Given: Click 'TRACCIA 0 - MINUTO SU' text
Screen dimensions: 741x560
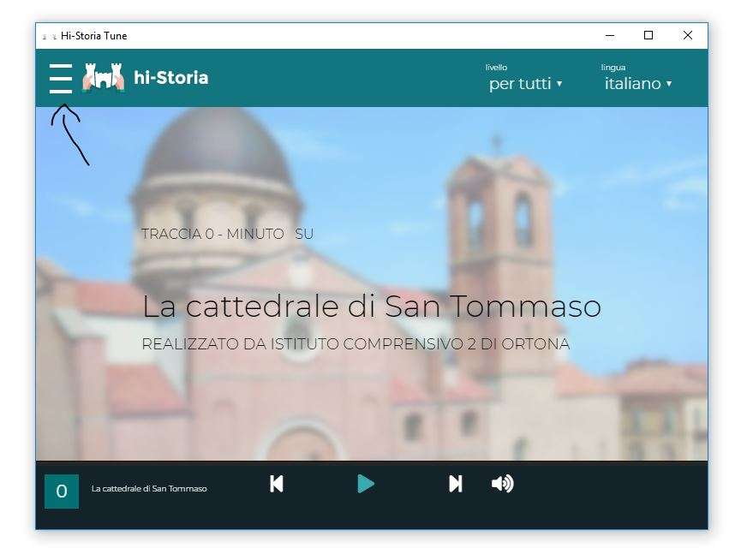Looking at the screenshot, I should click(227, 234).
